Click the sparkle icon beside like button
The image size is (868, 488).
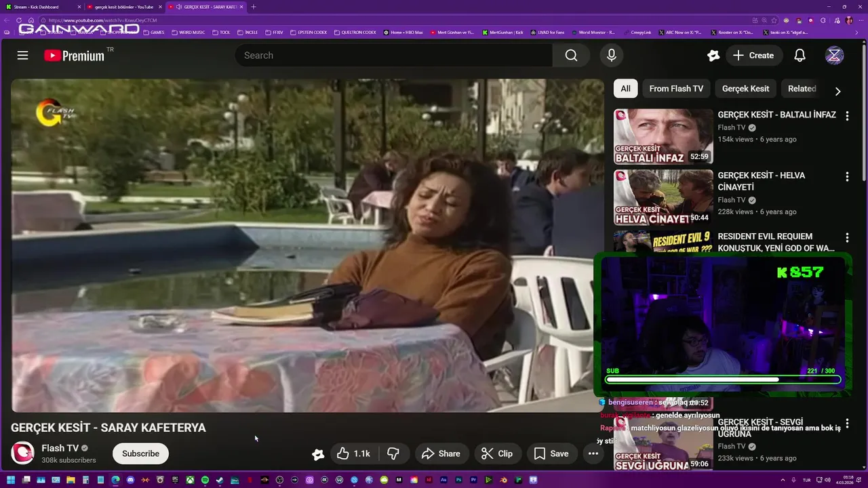(x=317, y=454)
